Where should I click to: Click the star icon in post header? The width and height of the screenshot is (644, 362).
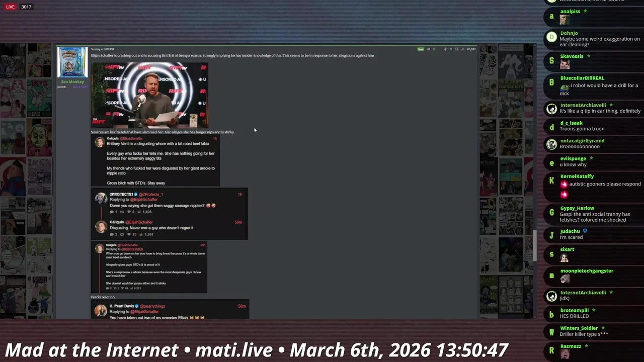[451, 49]
